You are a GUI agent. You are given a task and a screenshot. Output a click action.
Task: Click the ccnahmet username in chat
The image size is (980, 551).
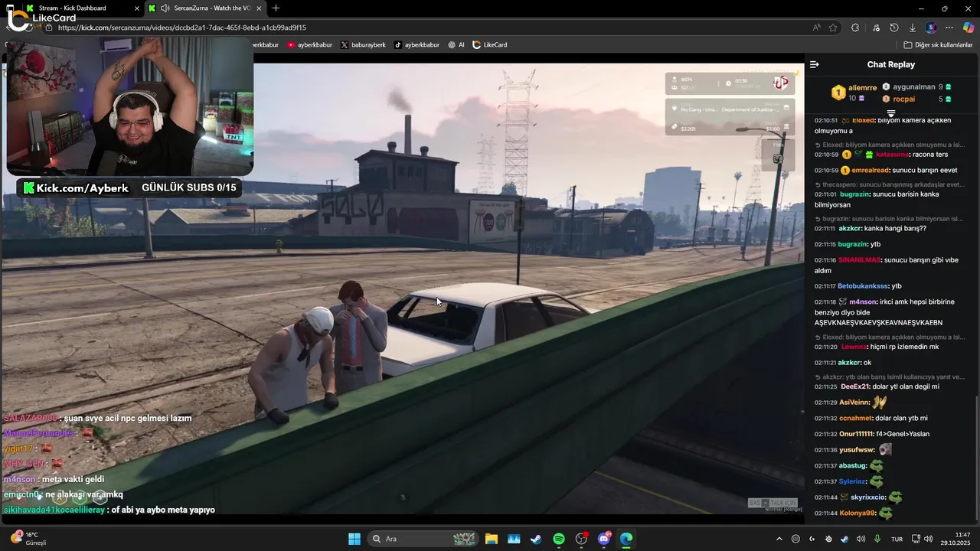click(x=855, y=419)
